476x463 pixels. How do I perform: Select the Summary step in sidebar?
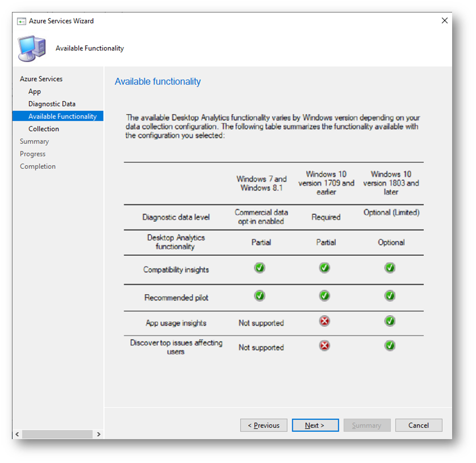click(x=34, y=142)
